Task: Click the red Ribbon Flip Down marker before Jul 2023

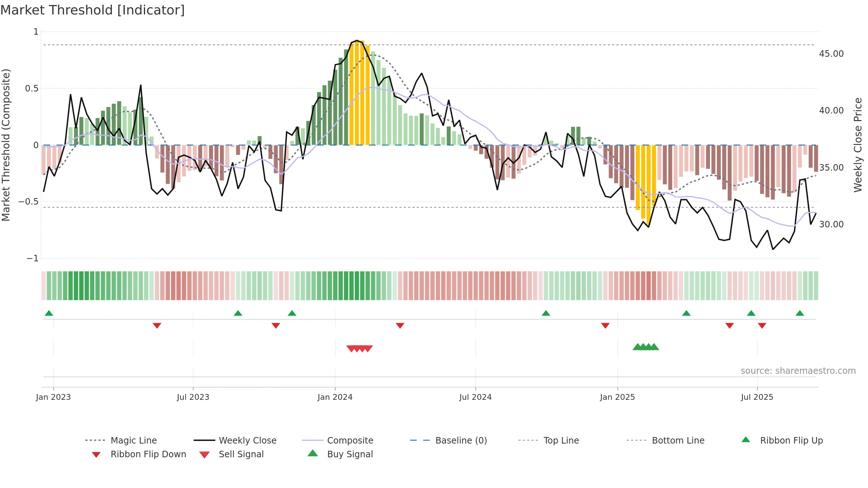Action: tap(157, 326)
